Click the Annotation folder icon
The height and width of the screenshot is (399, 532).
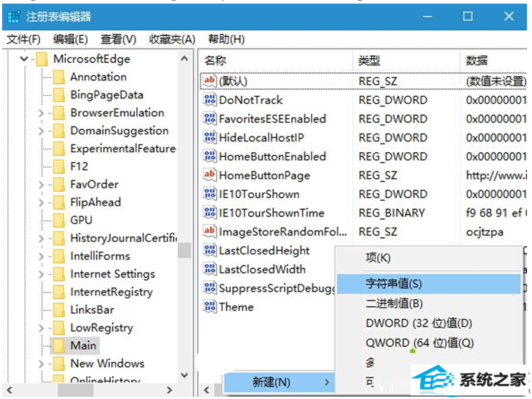(x=59, y=77)
